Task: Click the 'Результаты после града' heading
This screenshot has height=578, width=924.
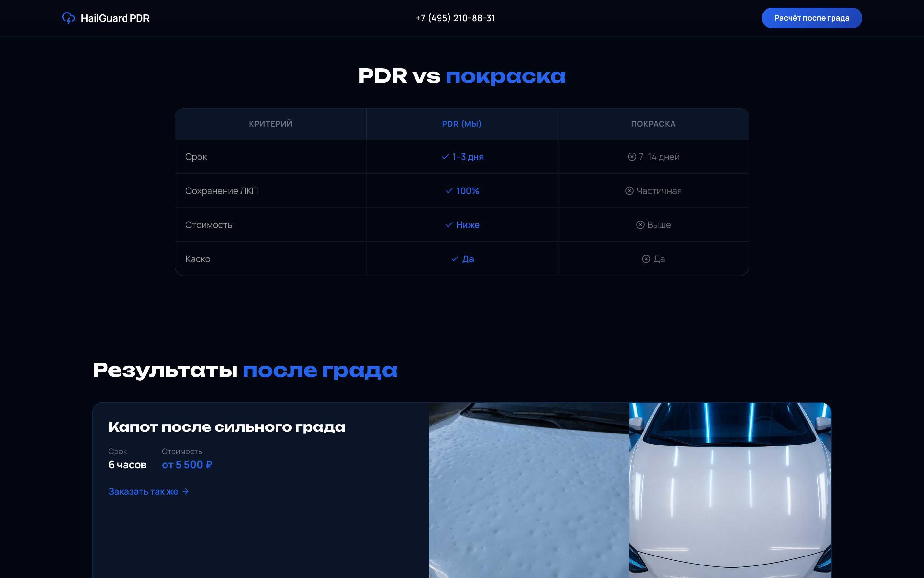Action: pyautogui.click(x=245, y=370)
